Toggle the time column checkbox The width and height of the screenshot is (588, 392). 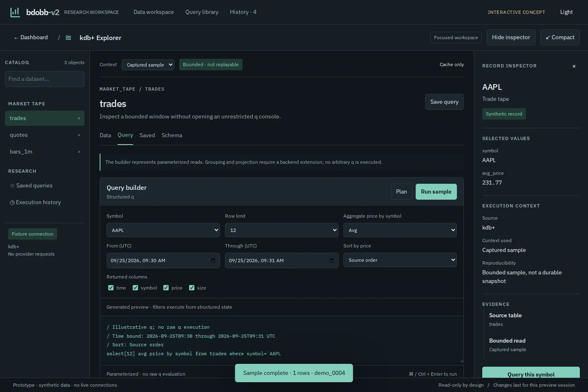[111, 288]
